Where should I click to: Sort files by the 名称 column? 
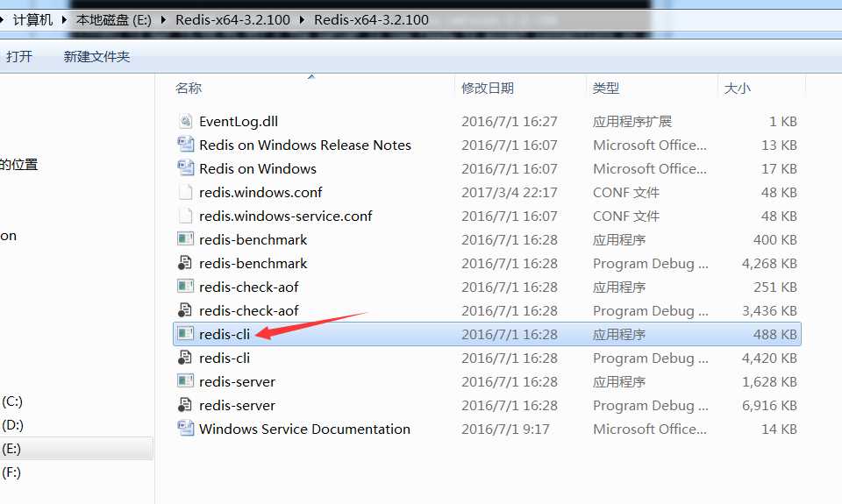pyautogui.click(x=189, y=88)
